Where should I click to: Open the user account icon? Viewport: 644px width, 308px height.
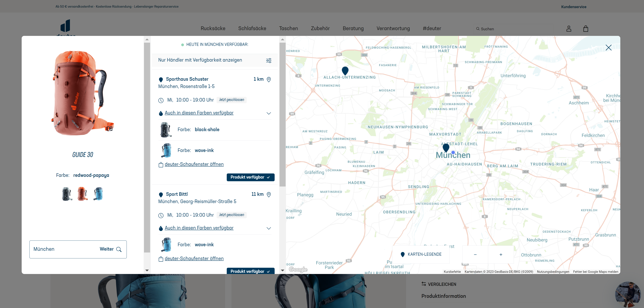[x=569, y=29]
